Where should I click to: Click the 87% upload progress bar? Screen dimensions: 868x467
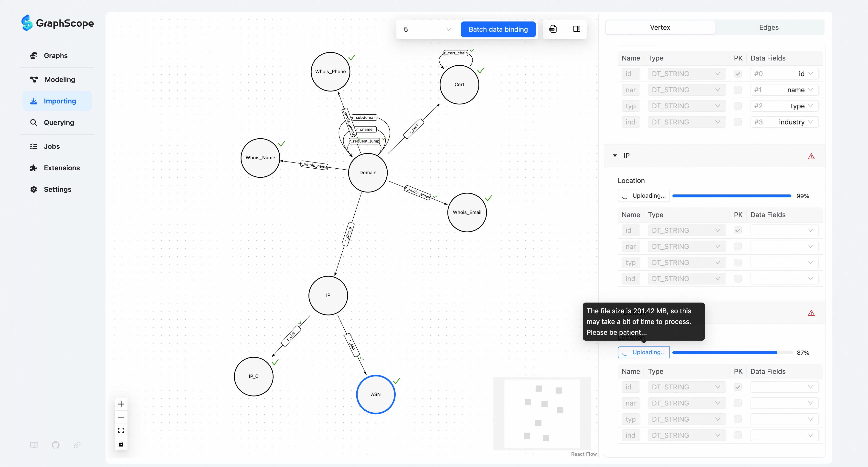(x=732, y=353)
